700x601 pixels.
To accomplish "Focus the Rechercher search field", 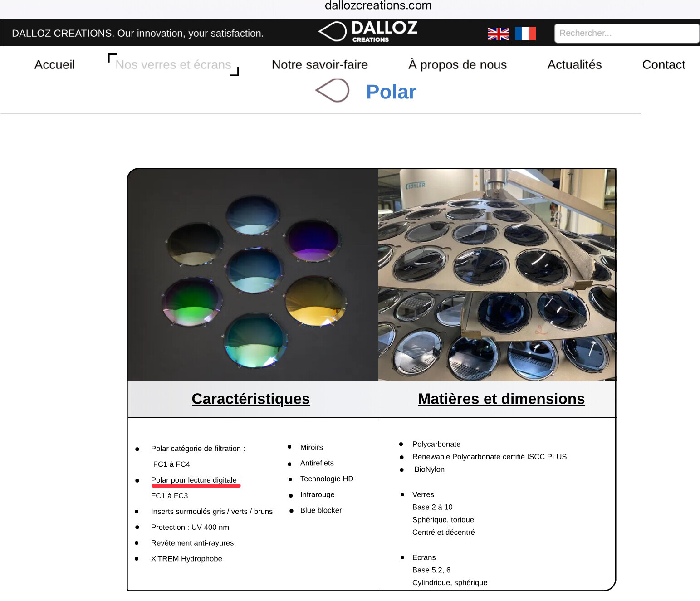I will click(627, 33).
